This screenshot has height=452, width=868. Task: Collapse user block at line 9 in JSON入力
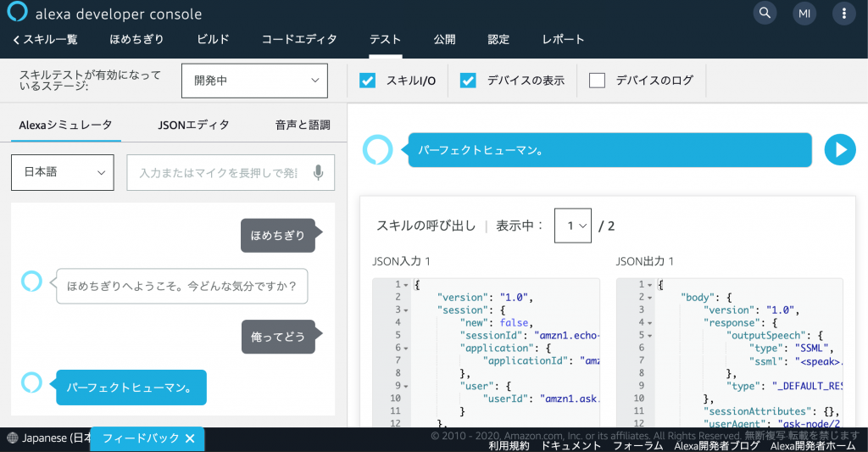(x=406, y=386)
